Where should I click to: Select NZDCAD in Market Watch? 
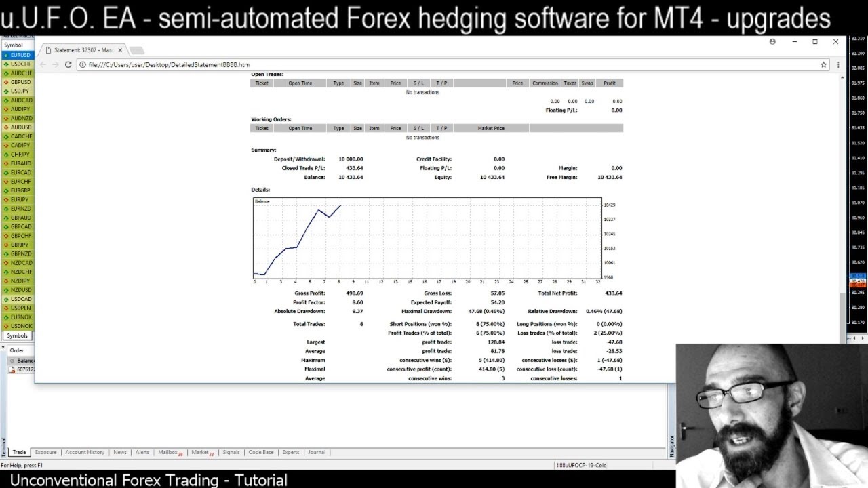coord(18,263)
